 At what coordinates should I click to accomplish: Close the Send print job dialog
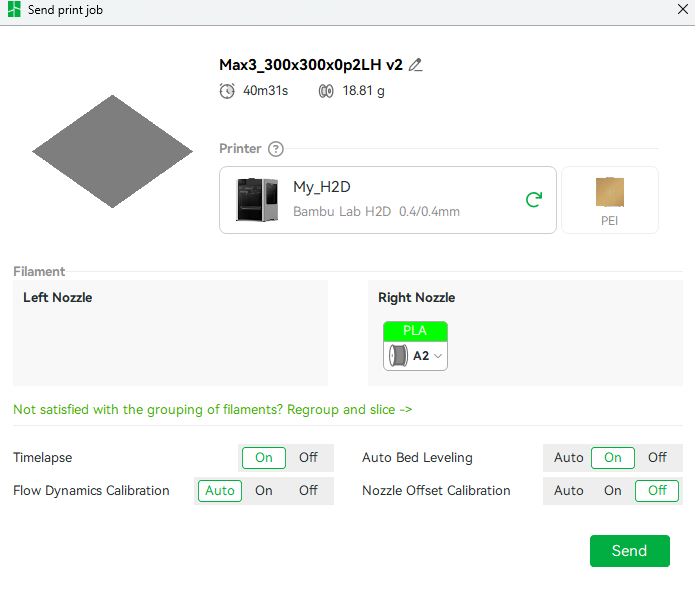[683, 9]
